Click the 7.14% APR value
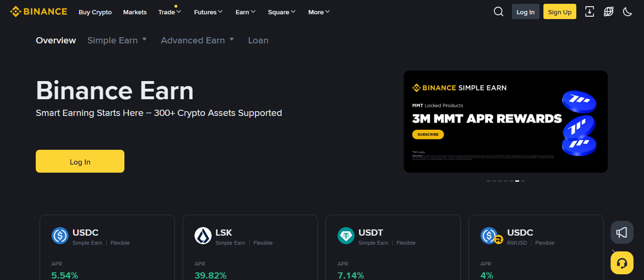 pyautogui.click(x=350, y=275)
